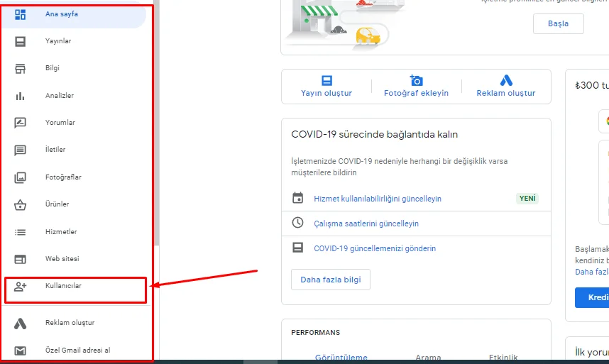Screen dimensions: 609x364
Task: Open Reklam oluştur in the sidebar menu
Action: click(70, 323)
